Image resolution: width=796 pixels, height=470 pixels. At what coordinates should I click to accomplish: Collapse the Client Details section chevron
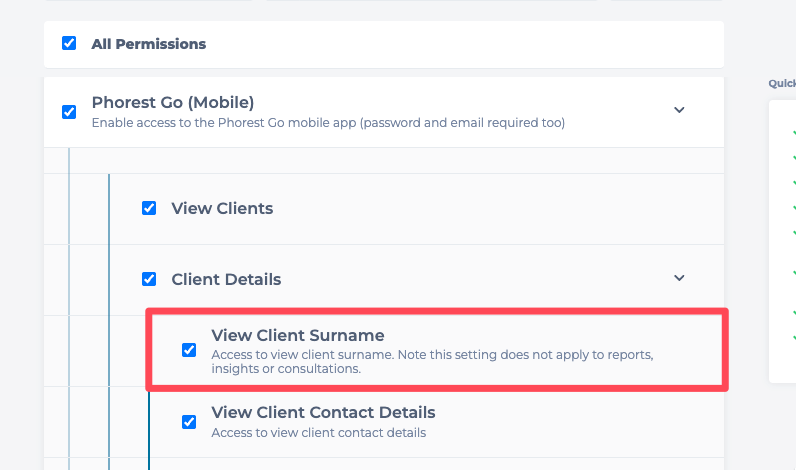(x=679, y=278)
